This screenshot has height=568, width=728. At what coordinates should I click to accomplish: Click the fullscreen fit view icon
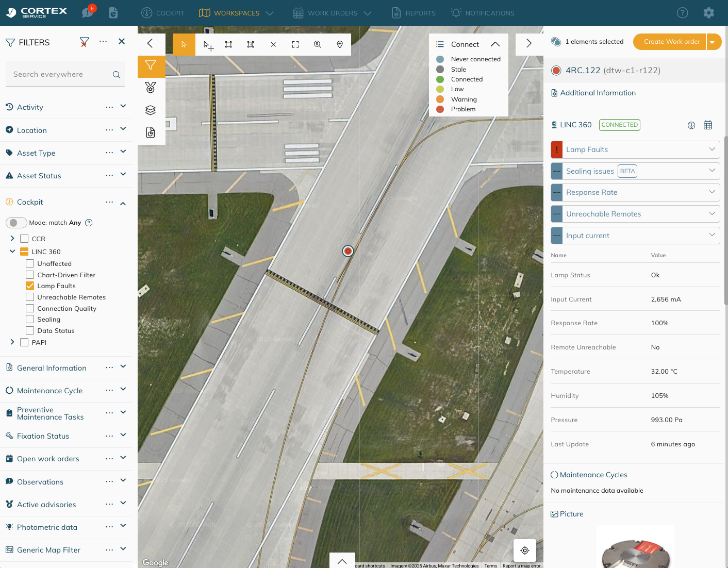pyautogui.click(x=295, y=45)
